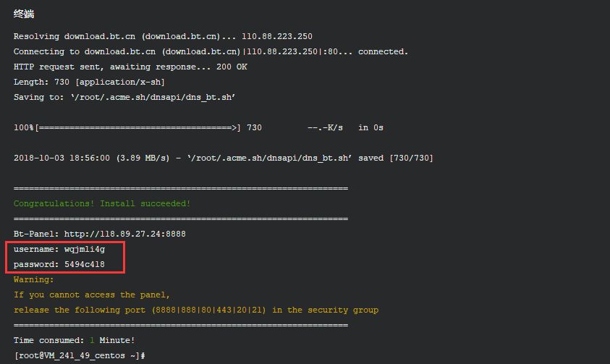Click the timestamp 2018-10-03 18:56:00
This screenshot has width=610, height=364.
[x=62, y=158]
